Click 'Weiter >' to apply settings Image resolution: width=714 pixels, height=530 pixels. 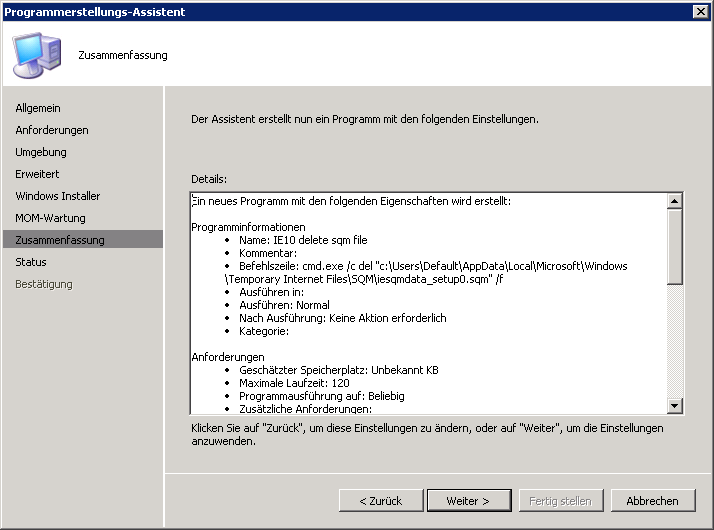(468, 500)
